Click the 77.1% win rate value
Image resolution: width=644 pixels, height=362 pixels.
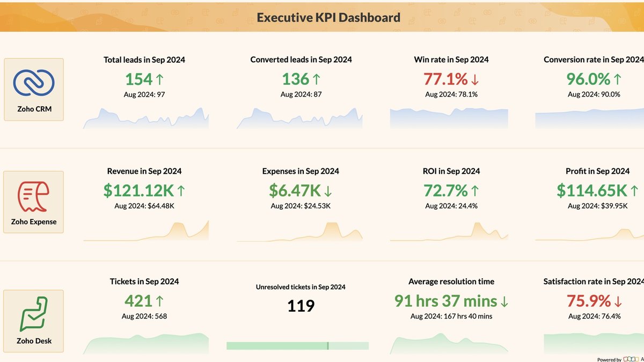click(445, 79)
